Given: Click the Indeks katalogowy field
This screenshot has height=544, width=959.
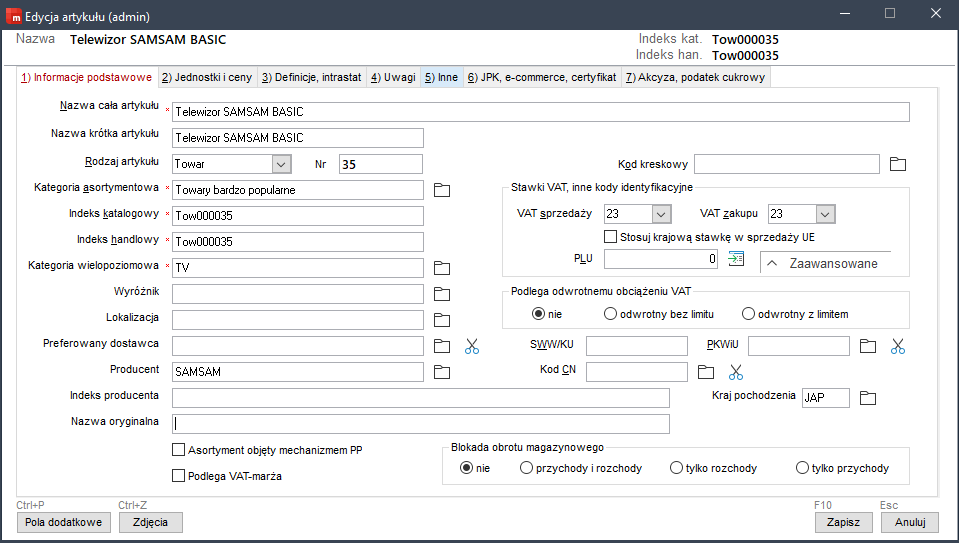Looking at the screenshot, I should (x=298, y=216).
